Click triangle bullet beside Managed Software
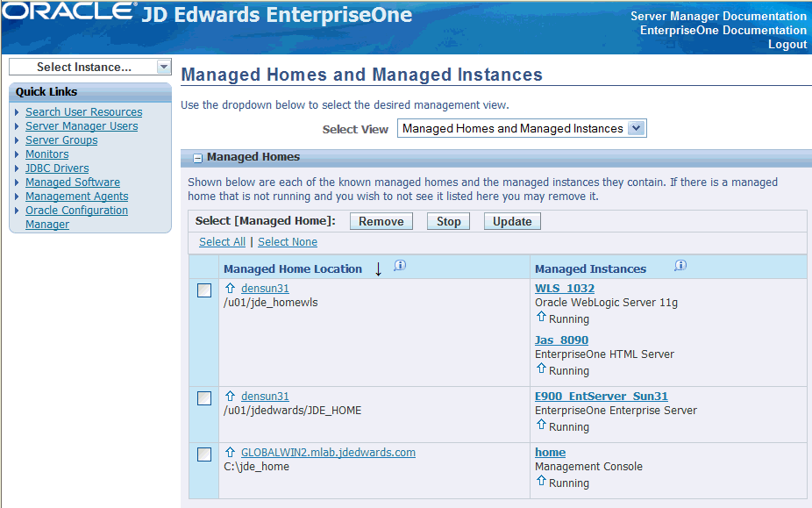Screen dimensions: 812x508 point(17,182)
